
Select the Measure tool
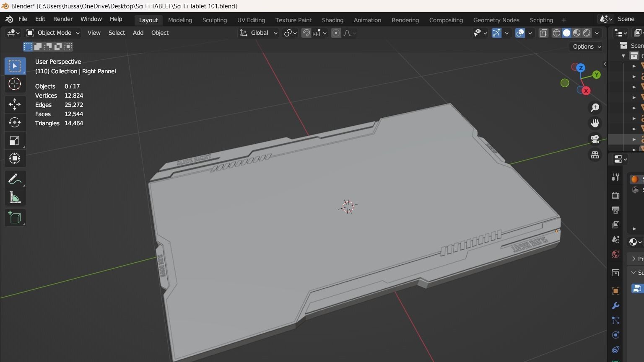point(15,197)
